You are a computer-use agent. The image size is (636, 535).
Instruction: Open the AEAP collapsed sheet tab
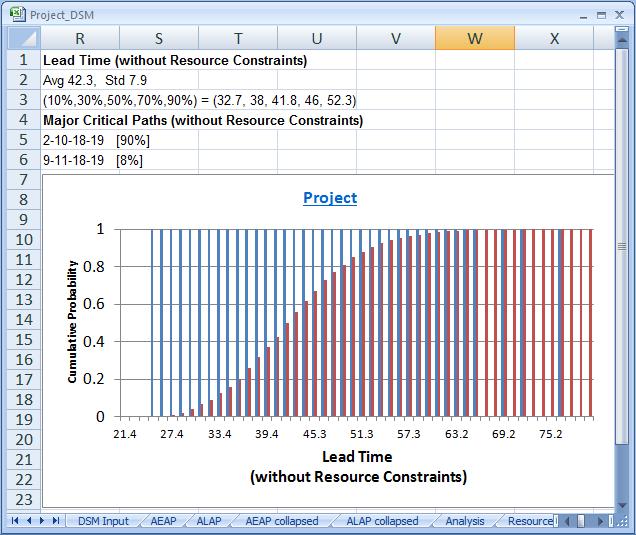pyautogui.click(x=282, y=521)
